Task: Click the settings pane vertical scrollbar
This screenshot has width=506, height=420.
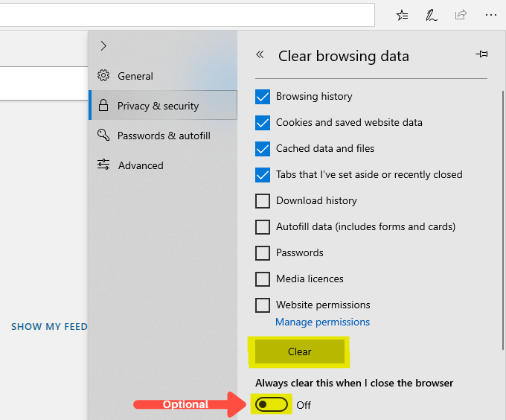Action: coord(503,220)
